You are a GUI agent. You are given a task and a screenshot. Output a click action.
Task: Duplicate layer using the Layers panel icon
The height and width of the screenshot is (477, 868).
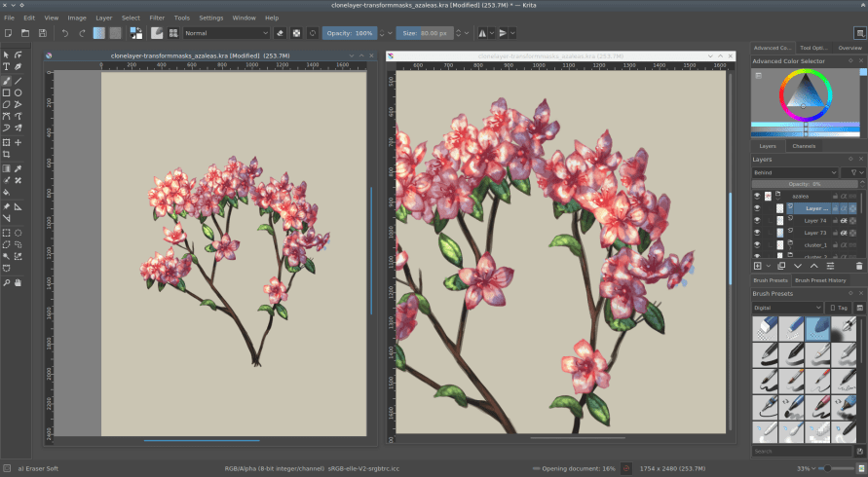point(781,266)
